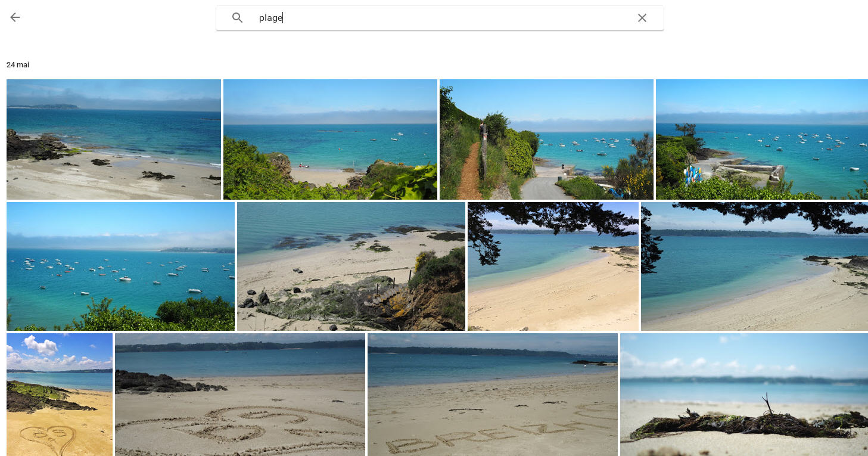
Task: Open the photo of many moored boats
Action: [x=120, y=266]
